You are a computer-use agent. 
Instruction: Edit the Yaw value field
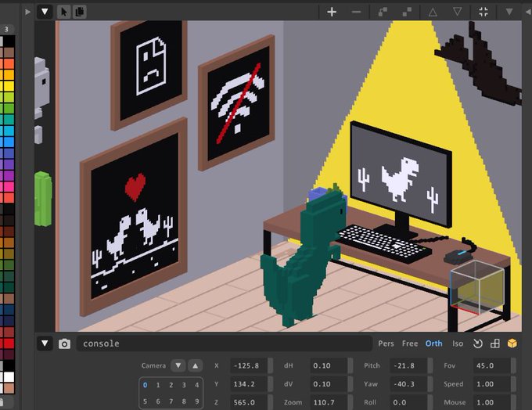[x=408, y=384]
